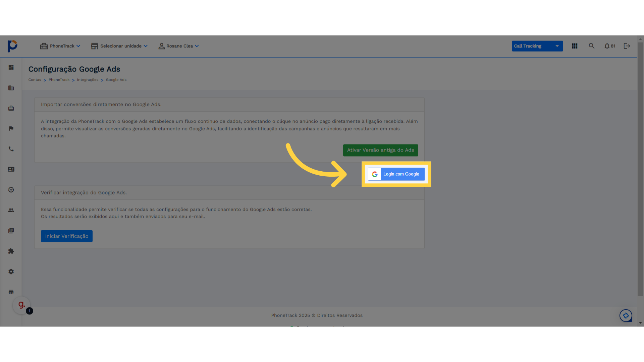Open the flag icon in the sidebar
The height and width of the screenshot is (362, 644).
tap(11, 128)
